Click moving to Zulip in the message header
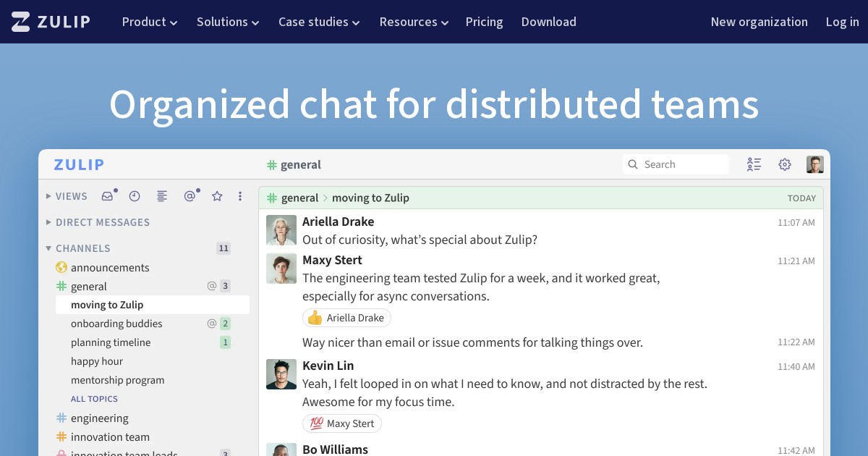Screen dimensions: 868x456 click(370, 198)
